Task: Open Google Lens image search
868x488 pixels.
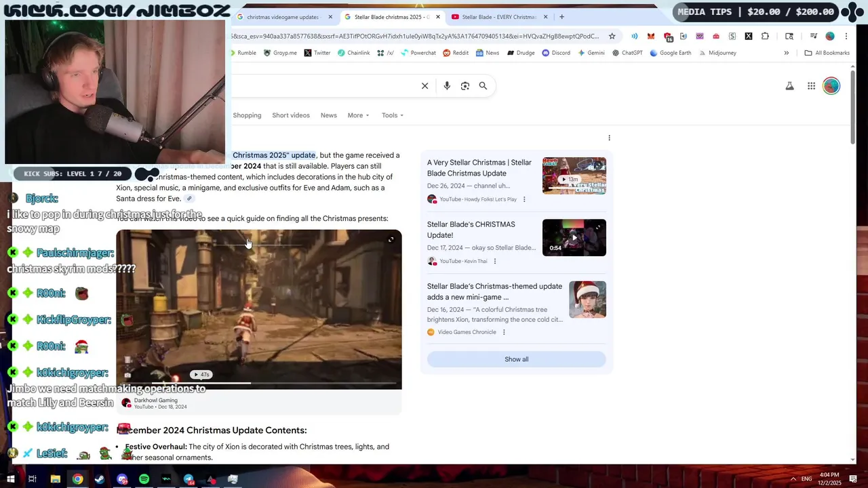Action: coord(465,86)
